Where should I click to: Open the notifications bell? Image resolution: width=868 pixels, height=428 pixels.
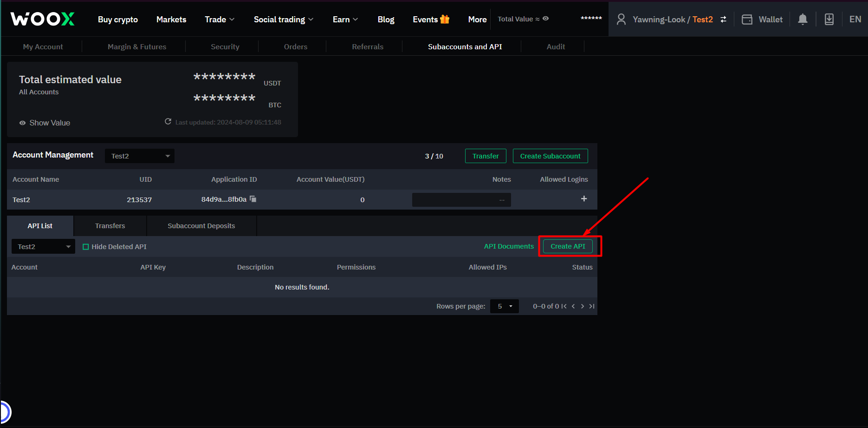point(803,19)
